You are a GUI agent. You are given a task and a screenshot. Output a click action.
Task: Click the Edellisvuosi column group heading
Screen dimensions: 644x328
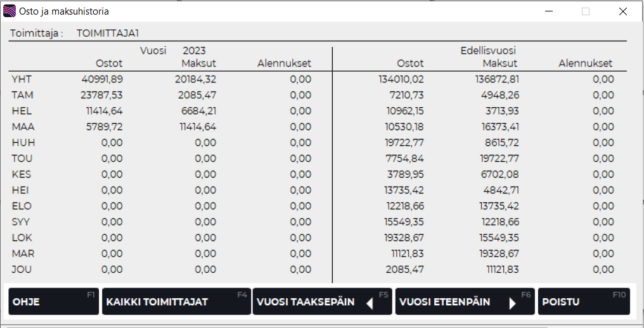[x=489, y=50]
